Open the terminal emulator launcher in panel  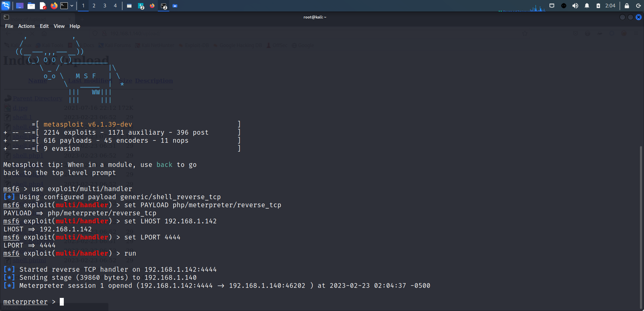coord(64,6)
